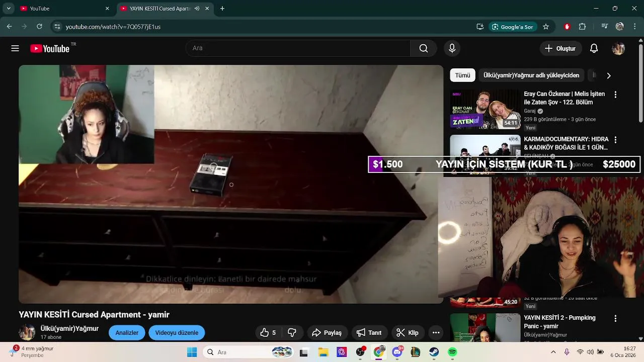The width and height of the screenshot is (644, 362).
Task: Select the YAYIN KESİTİ Cursed Apartment tab
Action: (x=159, y=9)
